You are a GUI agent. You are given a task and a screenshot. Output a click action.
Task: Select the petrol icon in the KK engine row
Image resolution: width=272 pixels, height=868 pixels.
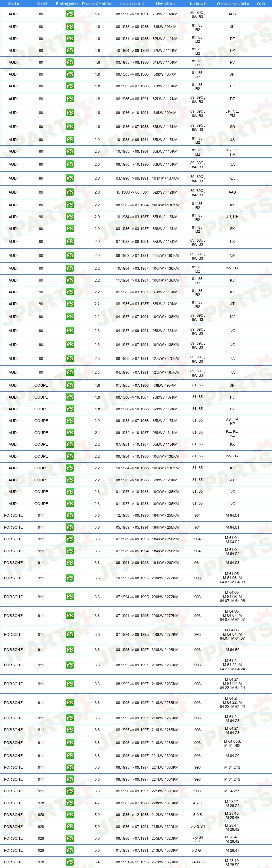(x=70, y=205)
